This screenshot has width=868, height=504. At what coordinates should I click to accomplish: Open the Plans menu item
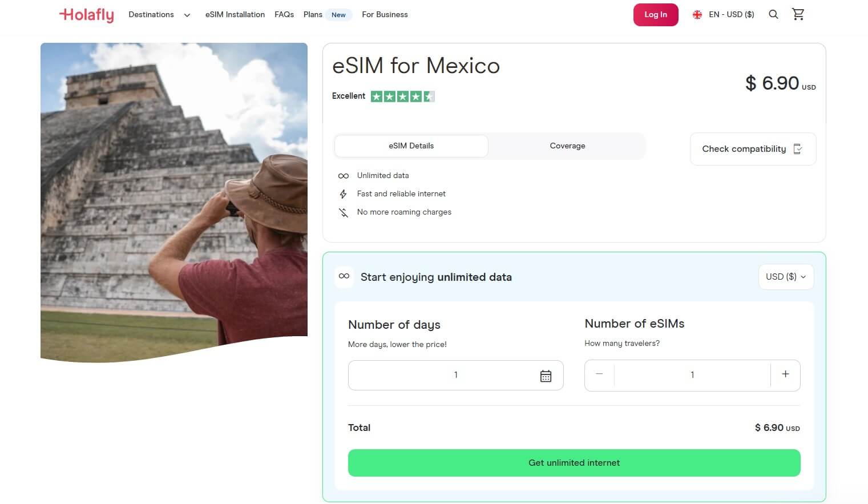(313, 14)
